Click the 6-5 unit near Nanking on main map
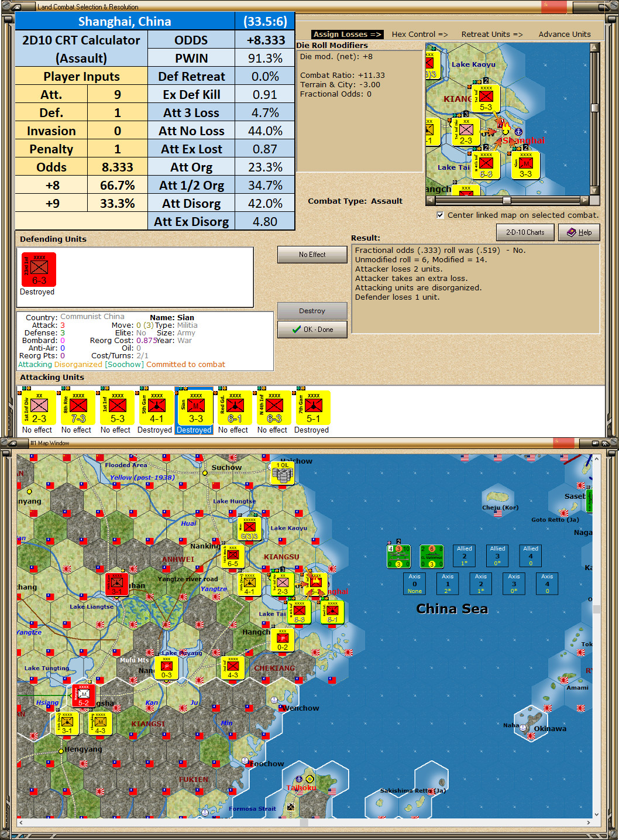 [x=233, y=557]
